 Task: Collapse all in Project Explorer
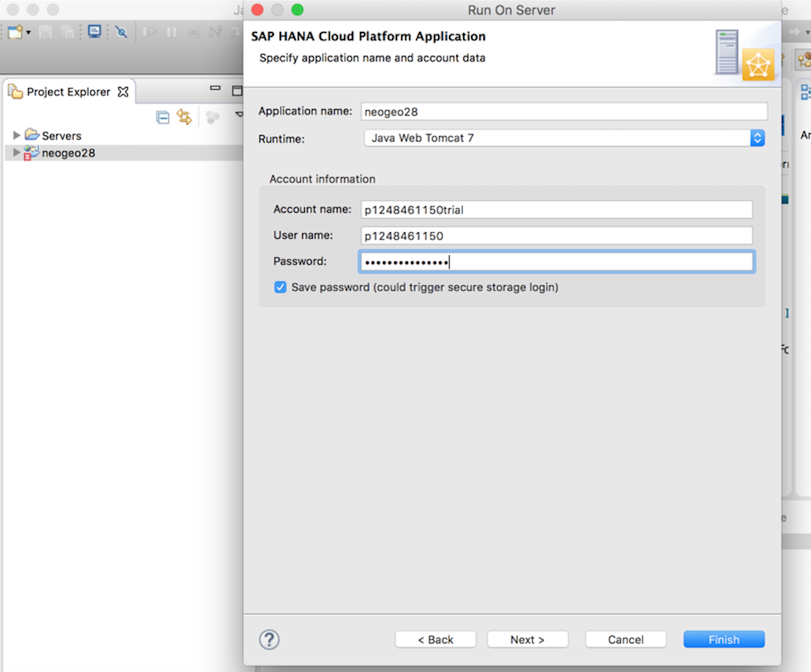[163, 117]
